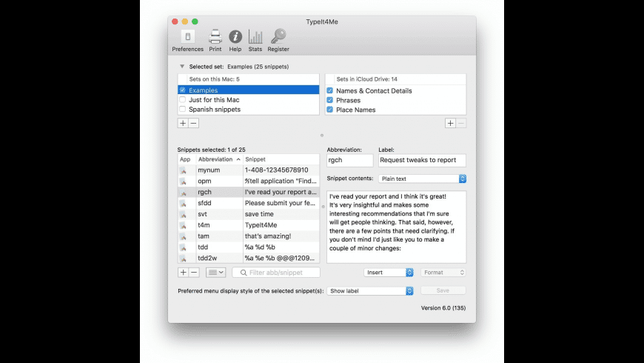Open the Insert popup menu

[389, 272]
